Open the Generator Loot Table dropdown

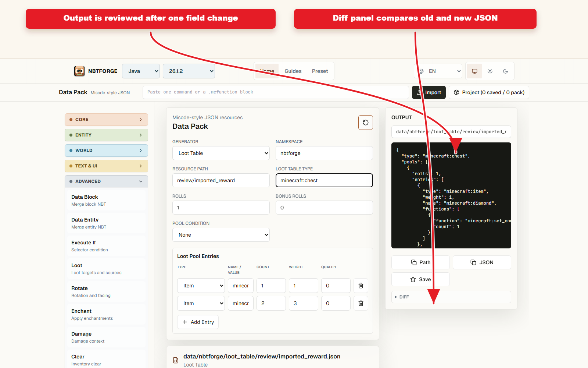(221, 153)
